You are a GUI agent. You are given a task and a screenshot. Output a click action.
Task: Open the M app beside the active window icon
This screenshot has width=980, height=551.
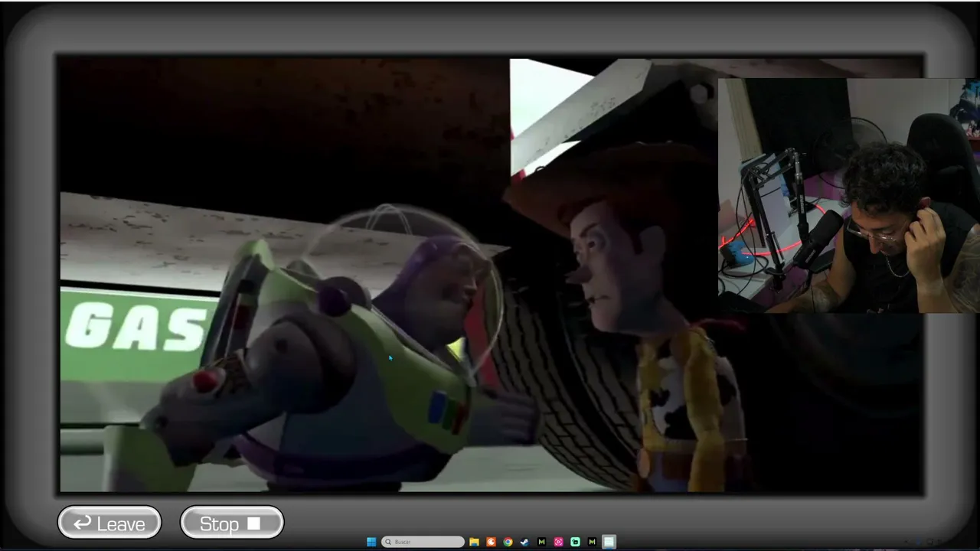[x=592, y=542]
